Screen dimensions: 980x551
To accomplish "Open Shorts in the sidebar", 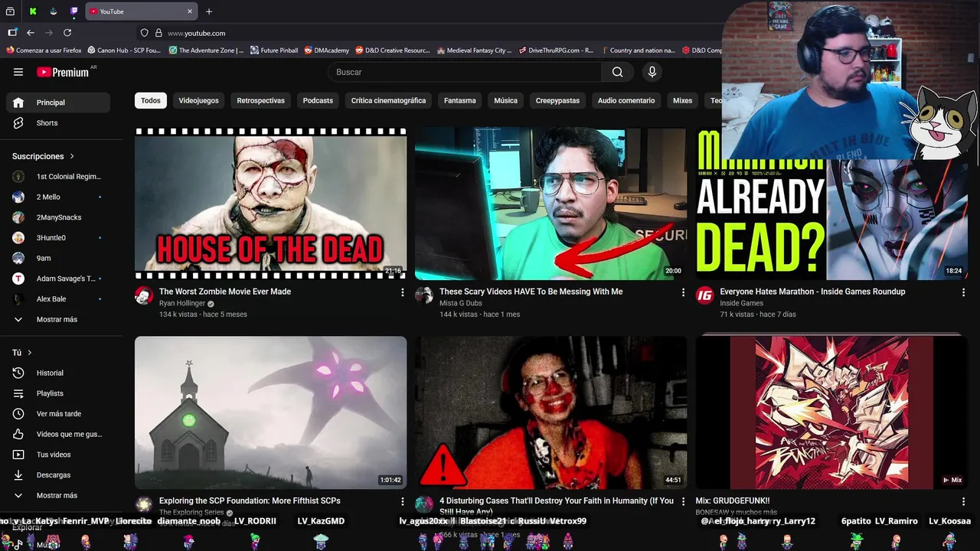I will tap(58, 123).
